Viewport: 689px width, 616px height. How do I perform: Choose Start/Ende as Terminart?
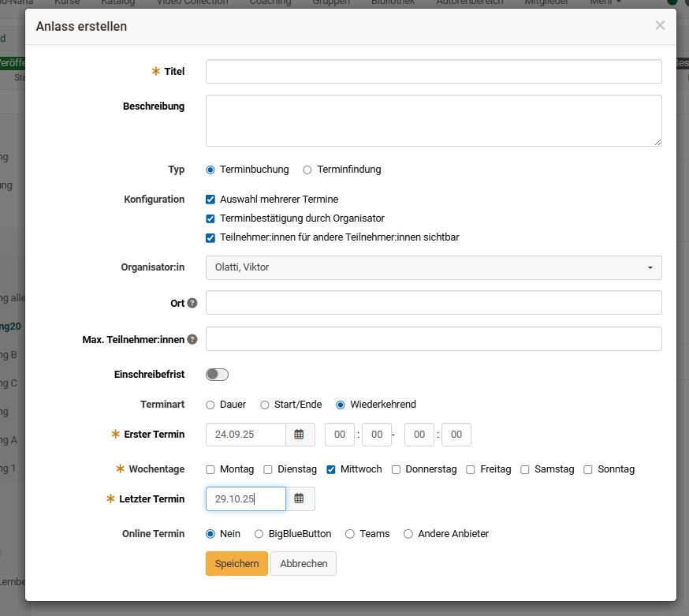tap(265, 405)
